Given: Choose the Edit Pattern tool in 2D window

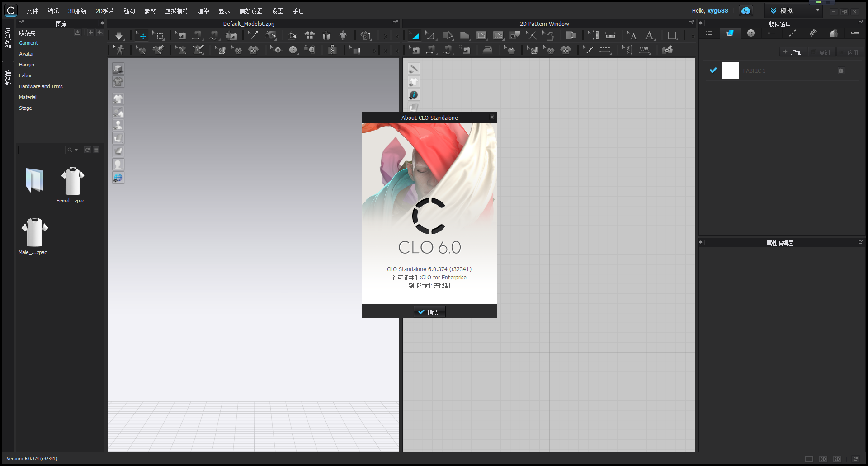Looking at the screenshot, I should pyautogui.click(x=432, y=35).
